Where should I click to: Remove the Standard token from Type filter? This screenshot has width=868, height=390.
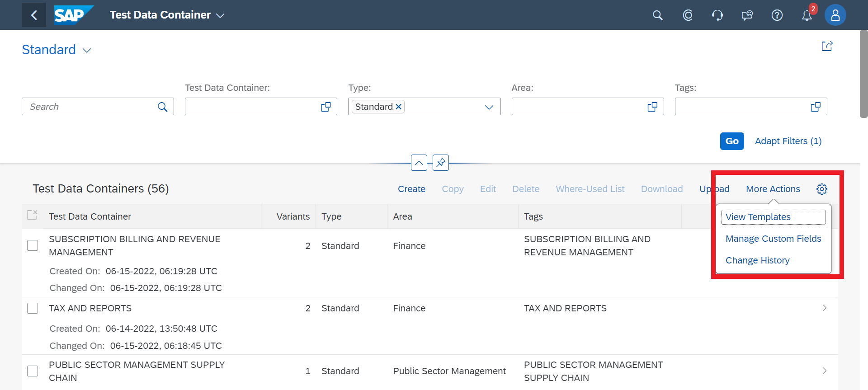click(x=399, y=107)
